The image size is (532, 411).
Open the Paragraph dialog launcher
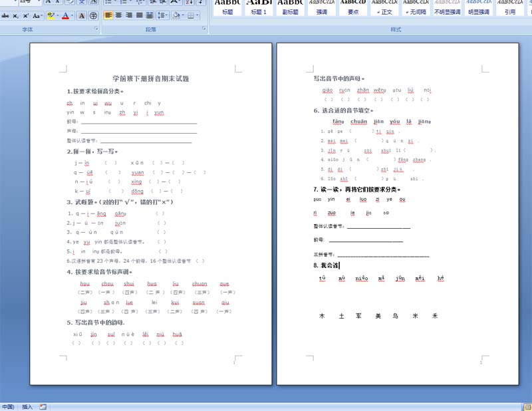click(x=204, y=29)
